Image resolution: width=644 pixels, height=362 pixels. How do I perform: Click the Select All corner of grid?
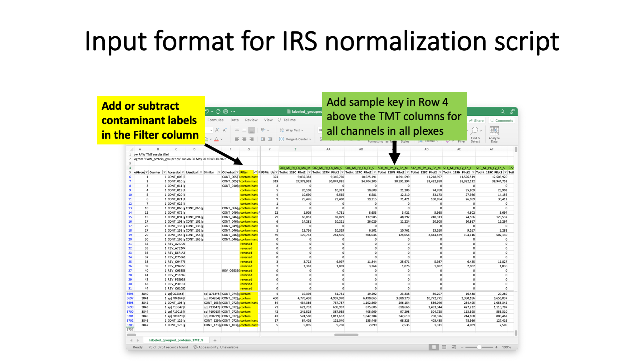coord(131,149)
